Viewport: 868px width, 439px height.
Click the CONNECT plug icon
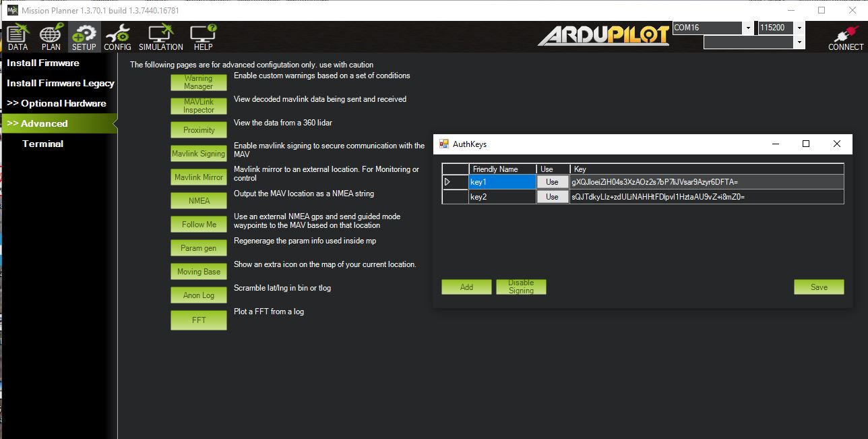845,38
